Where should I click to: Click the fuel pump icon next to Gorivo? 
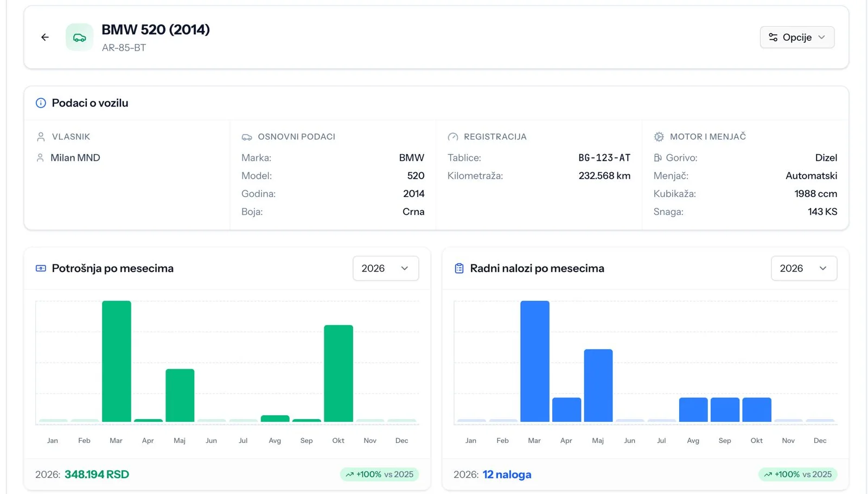point(658,158)
